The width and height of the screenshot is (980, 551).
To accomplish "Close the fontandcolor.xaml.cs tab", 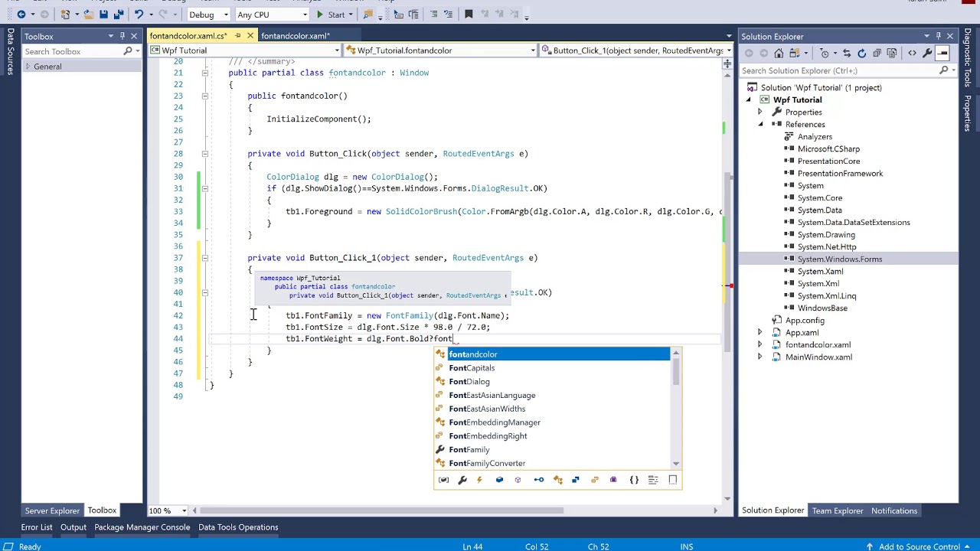I will pyautogui.click(x=250, y=36).
